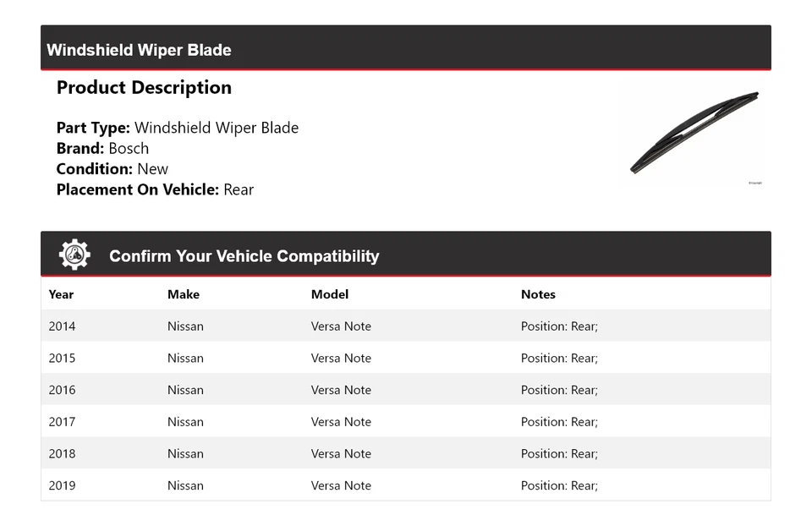Select the 2015 year row cell
The width and height of the screenshot is (812, 526).
pos(62,359)
